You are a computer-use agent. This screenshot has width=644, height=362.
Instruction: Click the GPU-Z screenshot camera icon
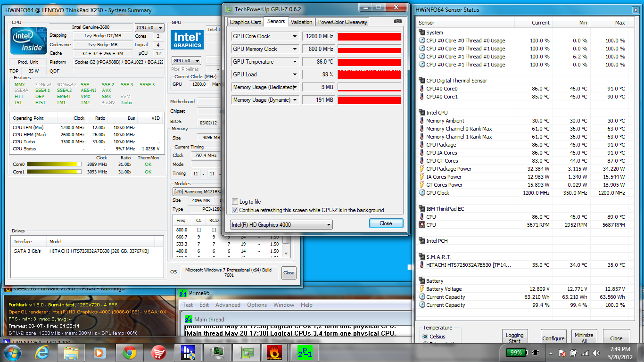[x=398, y=21]
